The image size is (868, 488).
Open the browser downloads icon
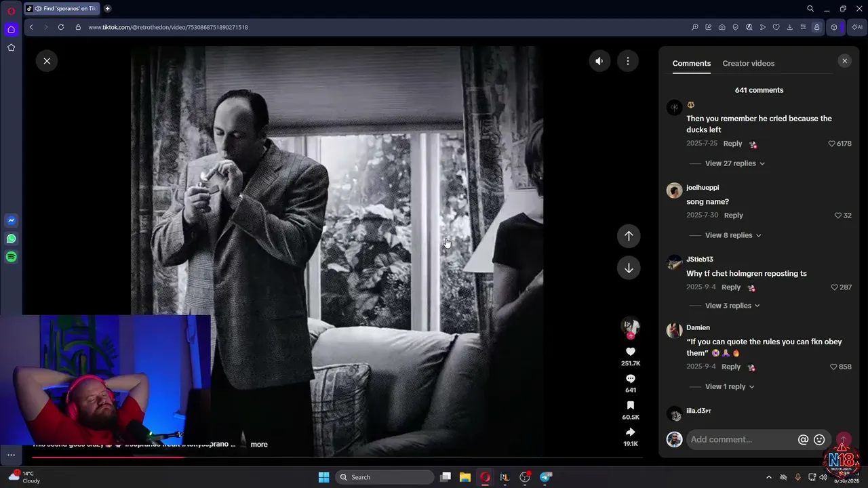coord(789,27)
